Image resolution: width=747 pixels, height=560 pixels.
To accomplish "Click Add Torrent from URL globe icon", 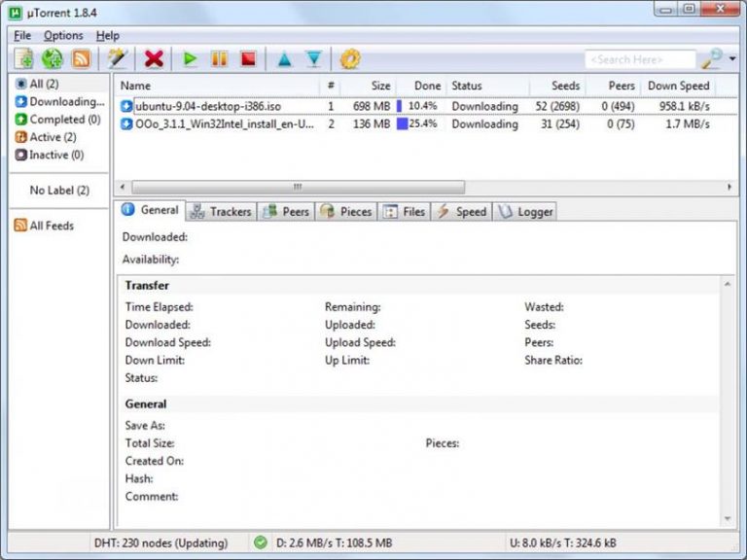I will 52,59.
